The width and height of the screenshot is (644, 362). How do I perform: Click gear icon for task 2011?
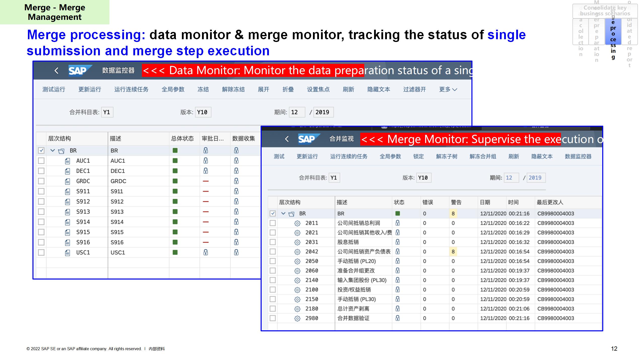297,223
